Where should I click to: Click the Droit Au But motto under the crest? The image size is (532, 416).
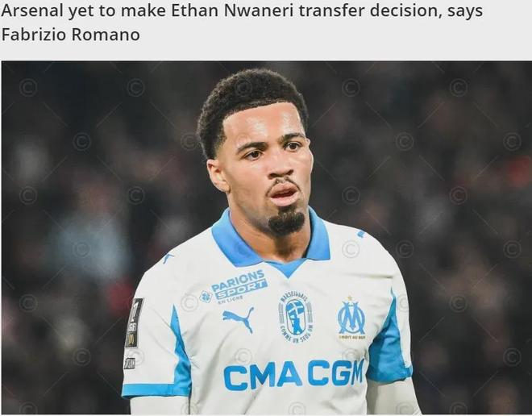point(351,337)
